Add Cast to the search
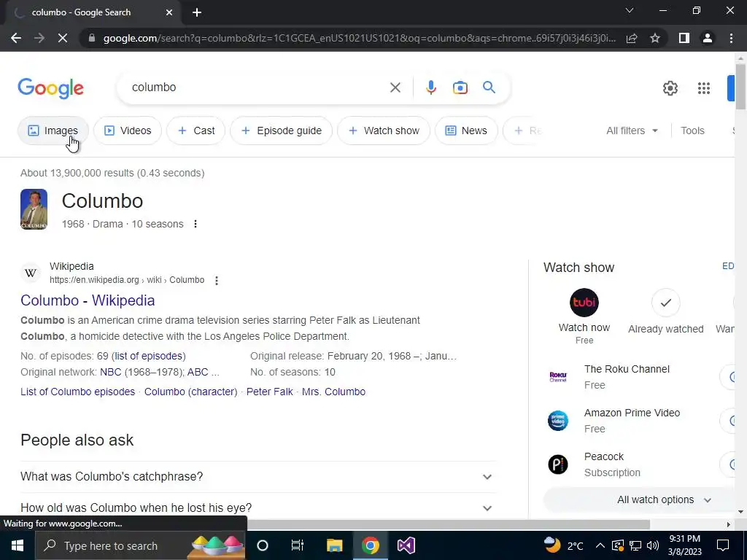747x560 pixels. tap(196, 131)
